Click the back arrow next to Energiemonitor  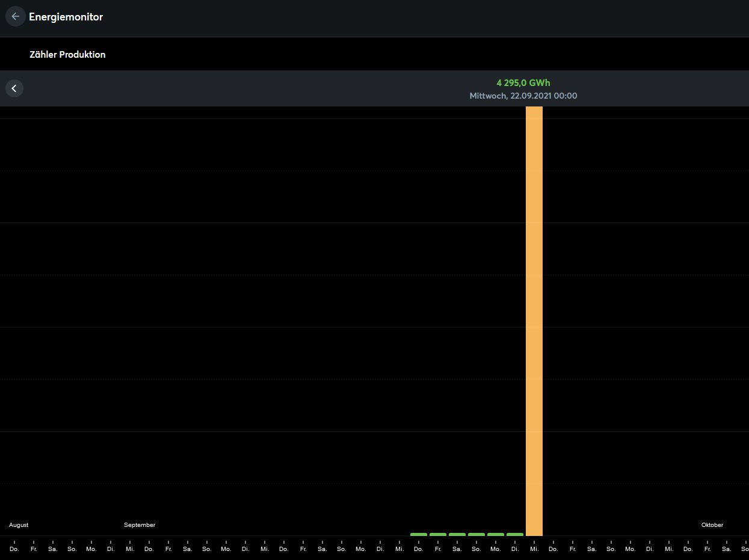(15, 17)
